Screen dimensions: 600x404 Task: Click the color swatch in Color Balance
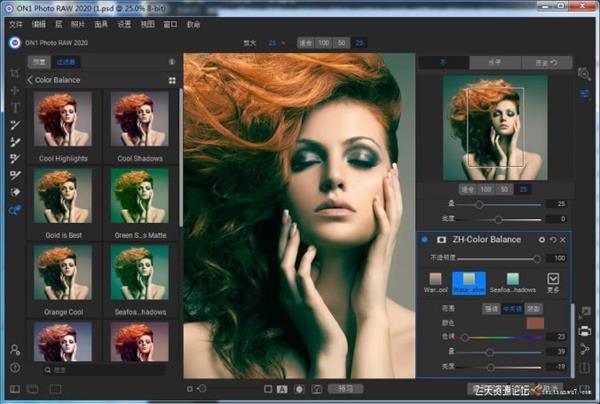click(534, 323)
